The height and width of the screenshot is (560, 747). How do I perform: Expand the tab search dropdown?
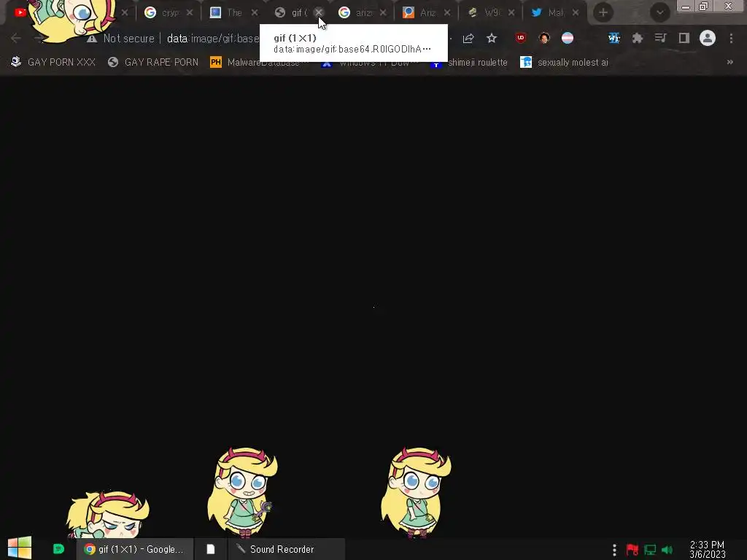coord(659,13)
